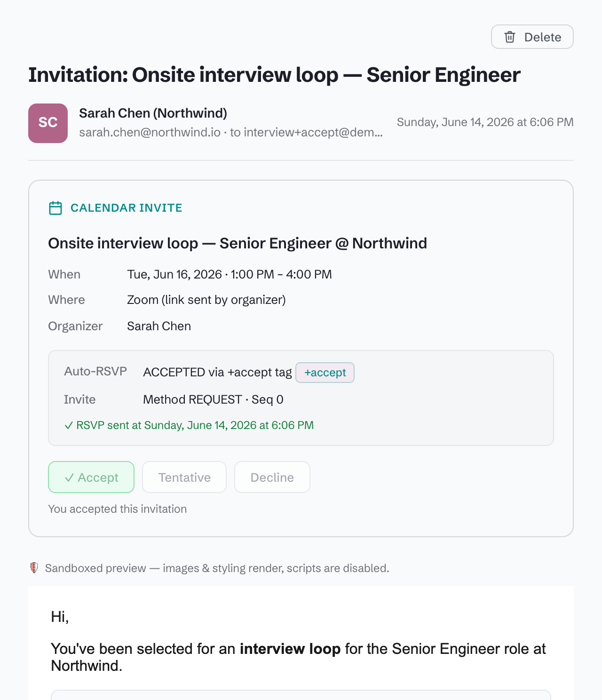Click the CALENDAR INVITE label
This screenshot has height=700, width=602.
point(127,208)
